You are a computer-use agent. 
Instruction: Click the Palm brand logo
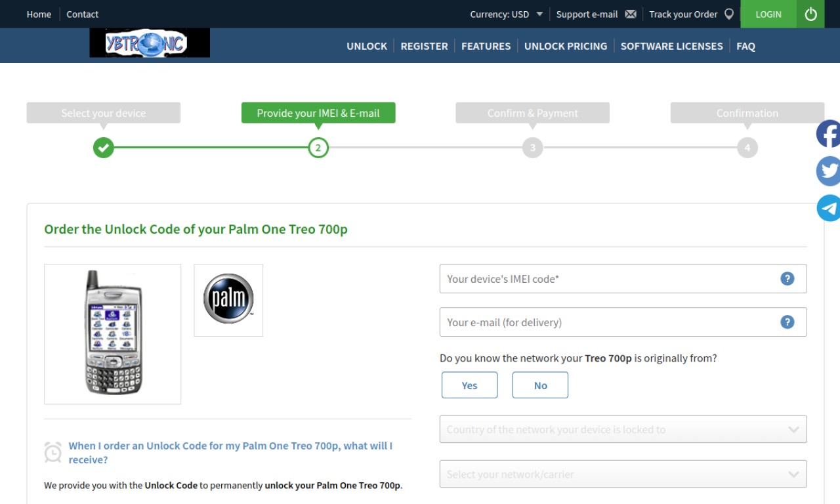(228, 300)
